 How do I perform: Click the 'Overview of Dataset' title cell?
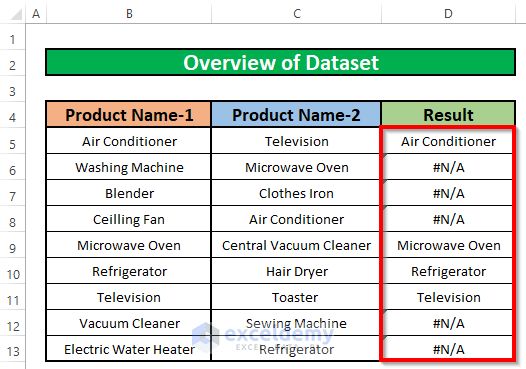coord(280,62)
